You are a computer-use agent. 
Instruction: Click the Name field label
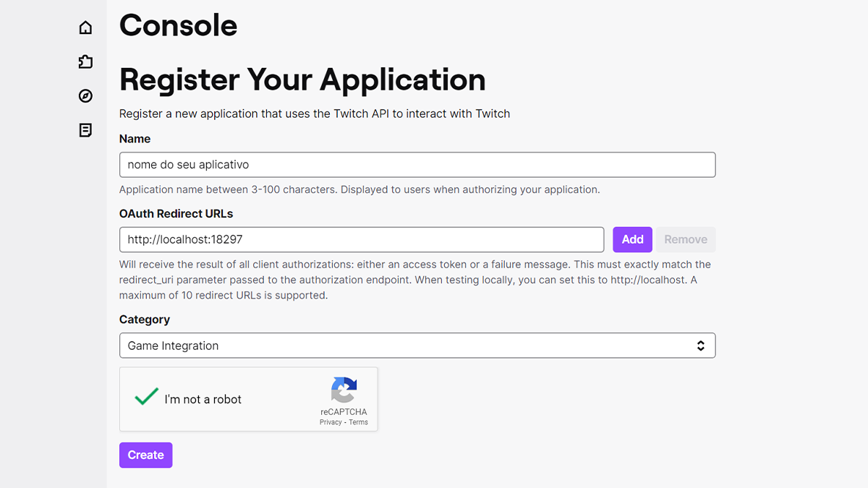coord(135,139)
